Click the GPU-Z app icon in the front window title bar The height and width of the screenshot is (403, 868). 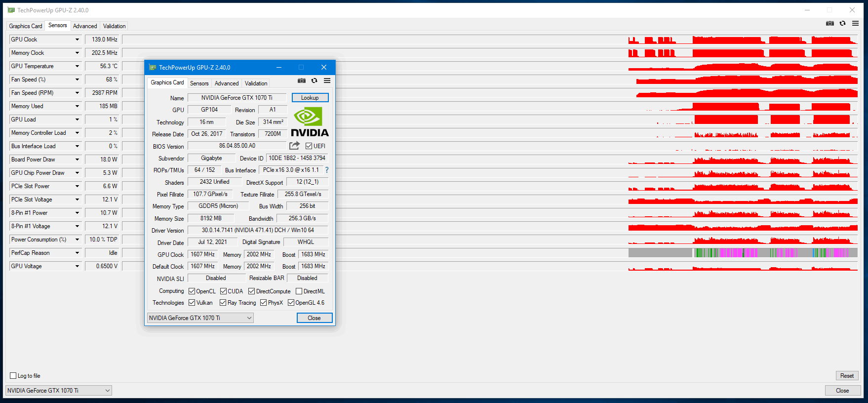point(153,67)
